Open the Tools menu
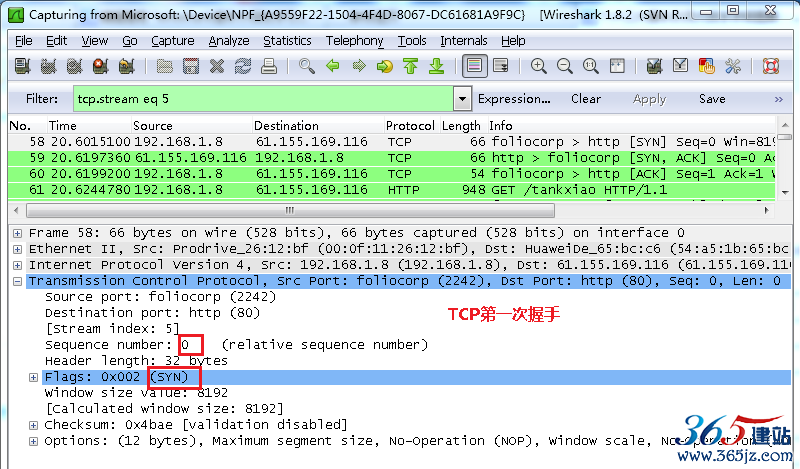Viewport: 800px width, 469px height. coord(412,41)
